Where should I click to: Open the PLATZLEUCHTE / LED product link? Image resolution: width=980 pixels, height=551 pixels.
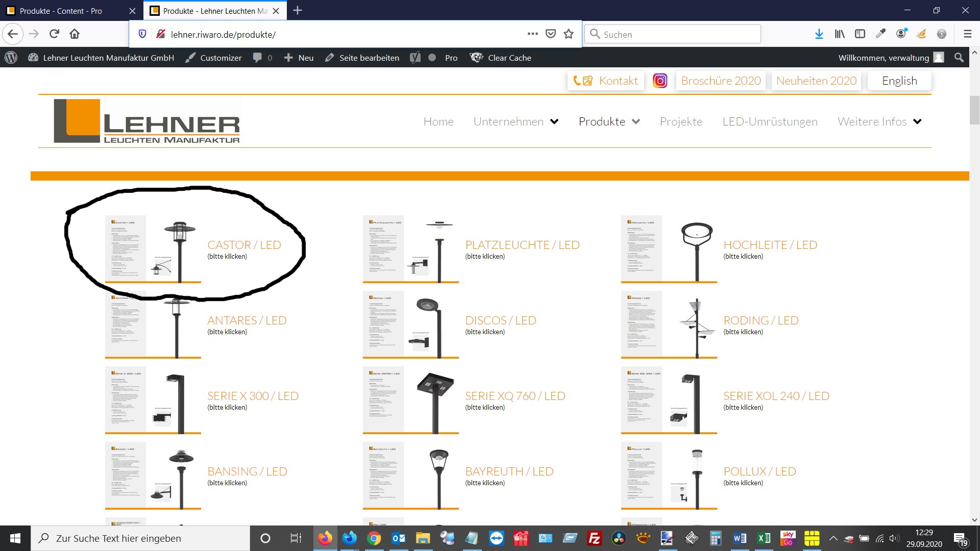pos(522,245)
